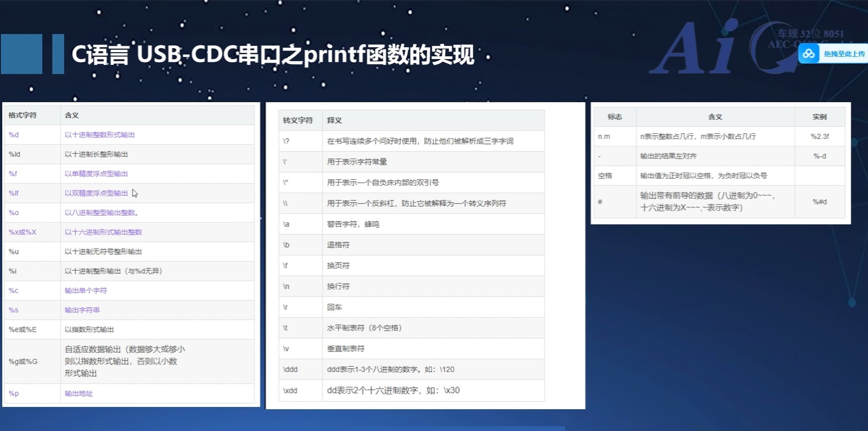The image size is (868, 431).
Task: Click the '输出地址' link
Action: pyautogui.click(x=79, y=394)
